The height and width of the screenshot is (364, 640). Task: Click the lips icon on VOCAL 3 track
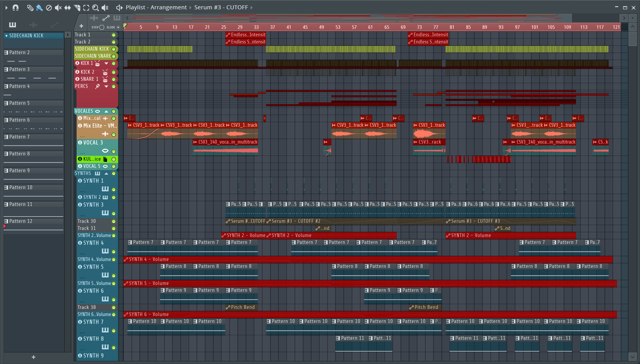pyautogui.click(x=105, y=150)
